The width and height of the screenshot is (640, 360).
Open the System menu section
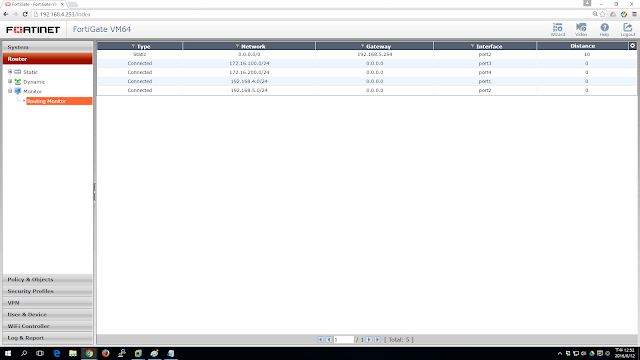pos(48,47)
